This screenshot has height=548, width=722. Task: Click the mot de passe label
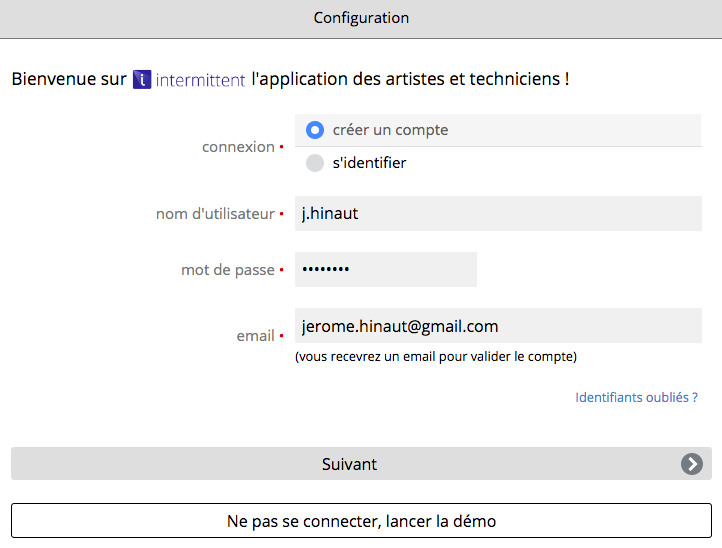[x=227, y=270]
